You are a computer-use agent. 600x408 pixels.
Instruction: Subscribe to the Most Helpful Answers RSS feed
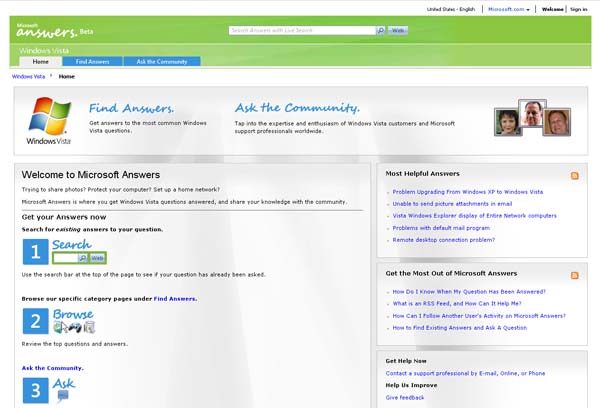(x=574, y=175)
